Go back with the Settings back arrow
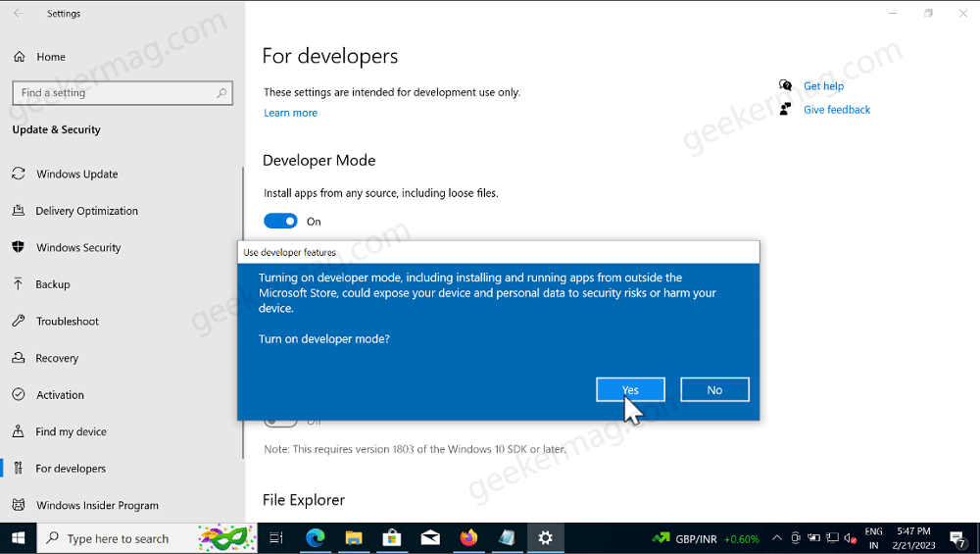 click(18, 13)
